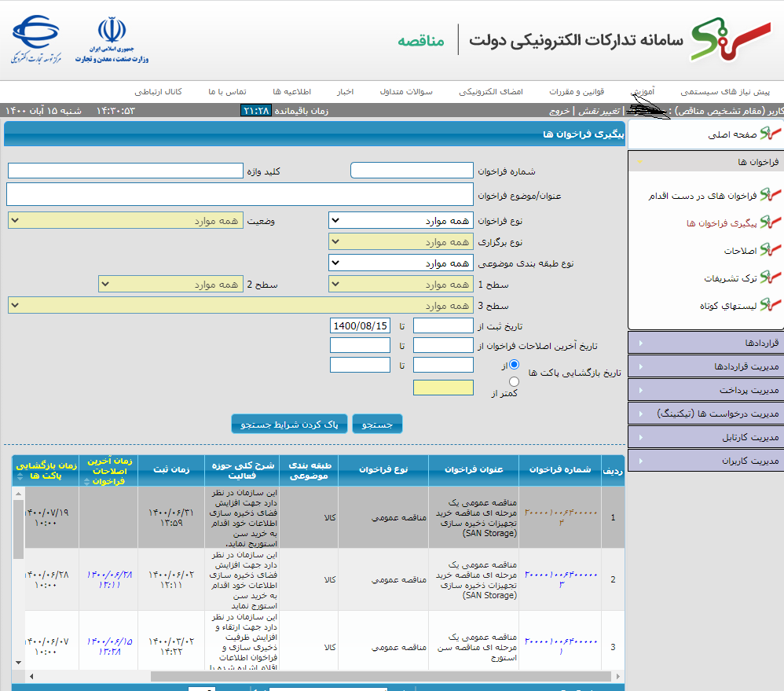Screen dimensions: 784x691
Task: Select the 'کمتر از' radio button
Action: coord(515,381)
